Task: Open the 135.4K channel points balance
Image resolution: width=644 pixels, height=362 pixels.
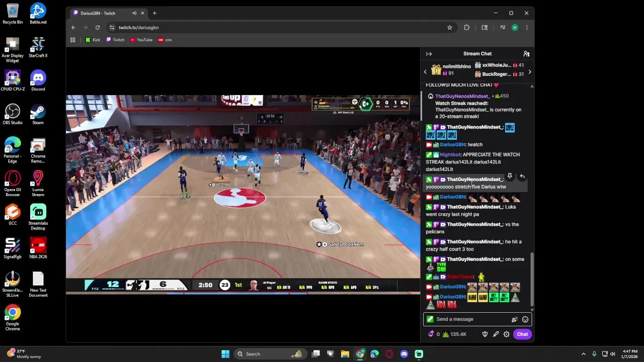Action: [454, 334]
